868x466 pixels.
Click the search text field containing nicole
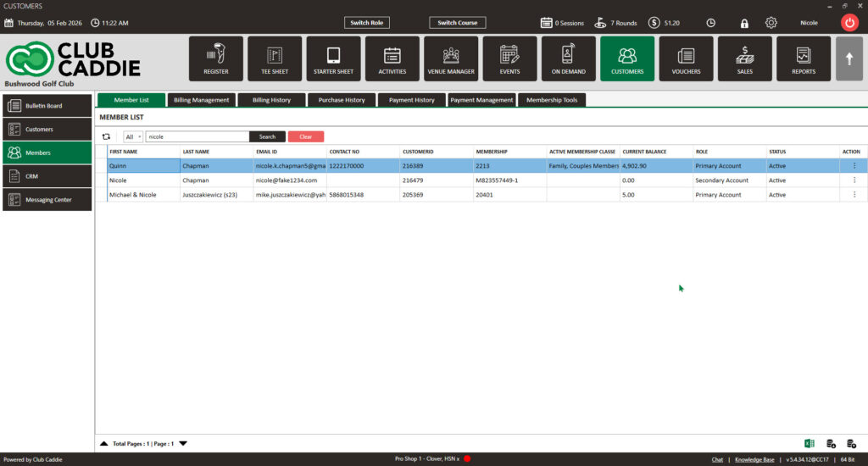coord(197,136)
